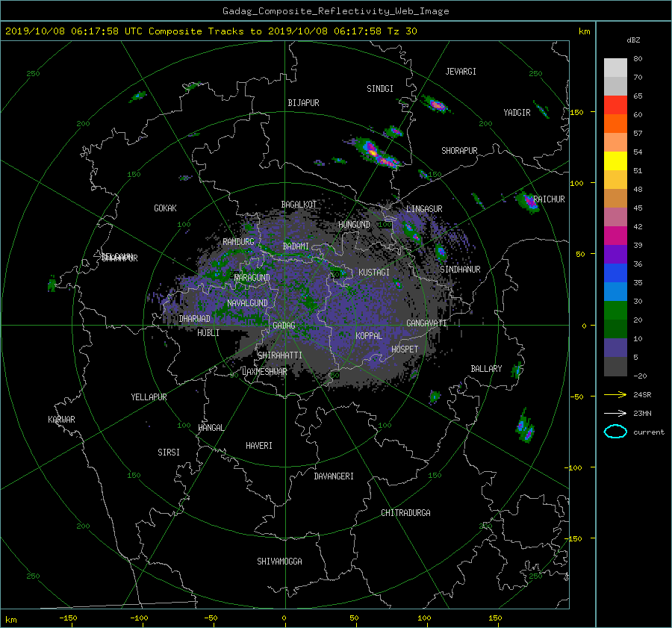Image resolution: width=672 pixels, height=628 pixels.
Task: Click the strong echo cell west of SHORAPUR
Action: 377,154
